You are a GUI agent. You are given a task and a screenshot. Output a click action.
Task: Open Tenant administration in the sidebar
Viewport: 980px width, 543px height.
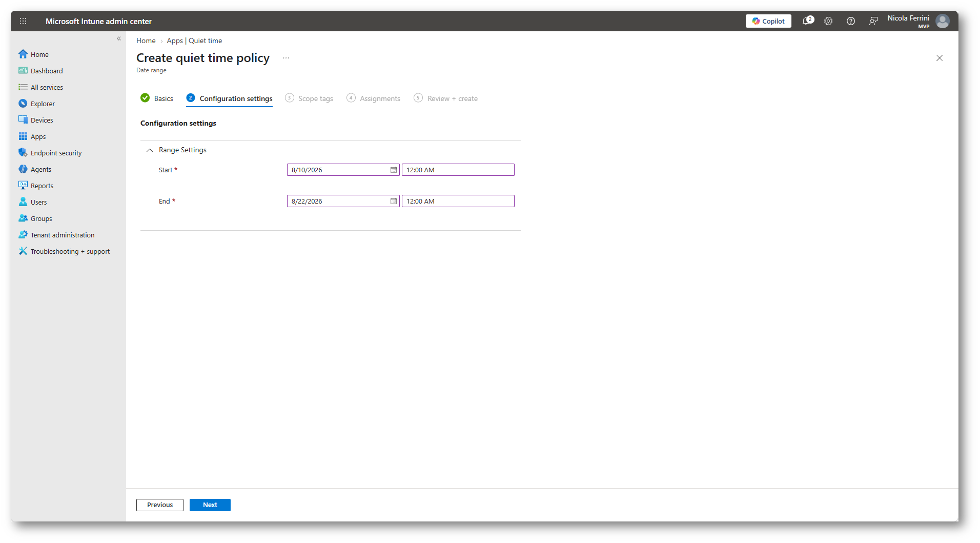(x=63, y=235)
